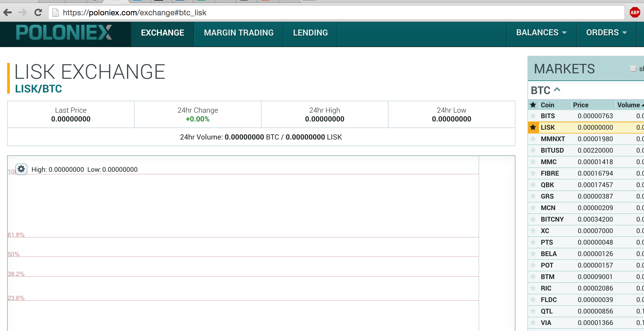Select the PTS market row
The image size is (644, 331).
[x=586, y=242]
